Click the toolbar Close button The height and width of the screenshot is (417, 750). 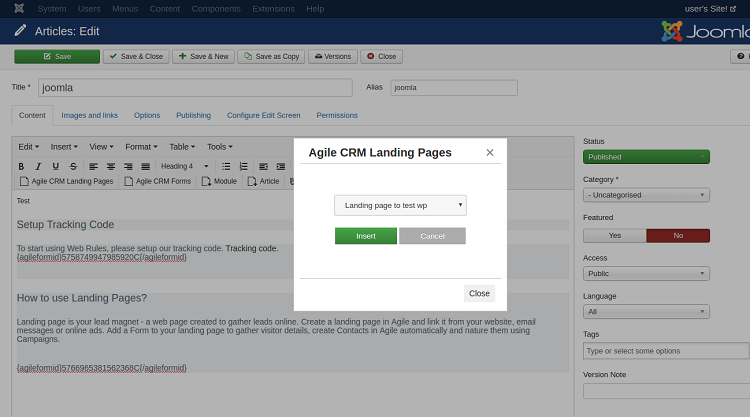[382, 56]
